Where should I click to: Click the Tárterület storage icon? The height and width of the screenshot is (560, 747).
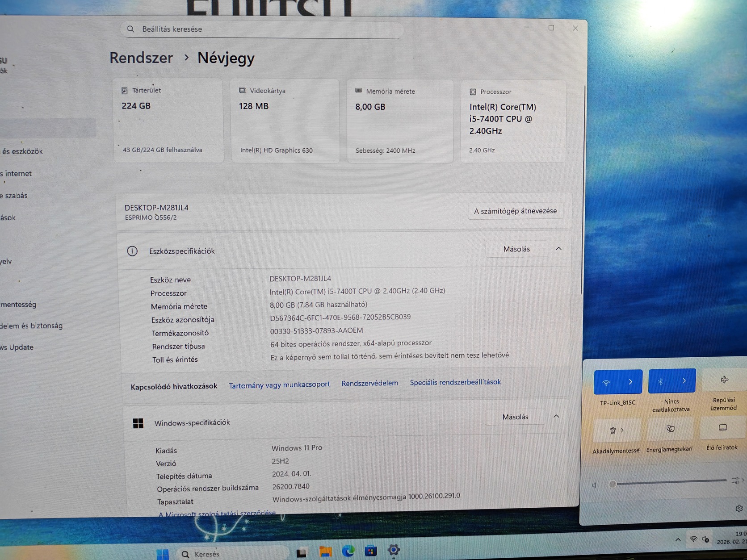point(125,91)
